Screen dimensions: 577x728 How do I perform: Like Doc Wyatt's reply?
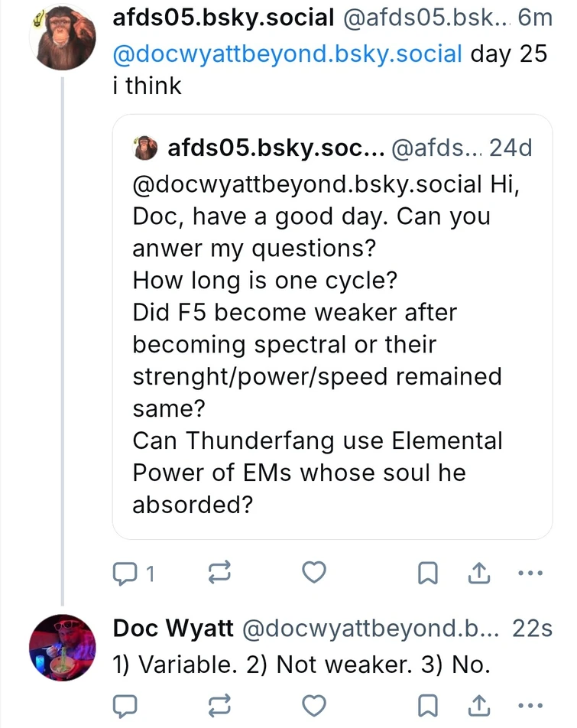click(x=314, y=704)
